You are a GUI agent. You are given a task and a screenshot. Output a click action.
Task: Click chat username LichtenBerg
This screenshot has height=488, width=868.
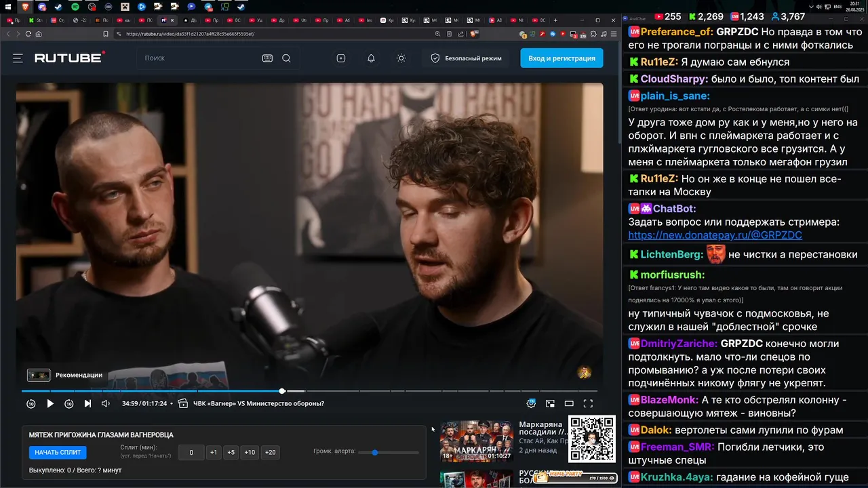pyautogui.click(x=672, y=255)
